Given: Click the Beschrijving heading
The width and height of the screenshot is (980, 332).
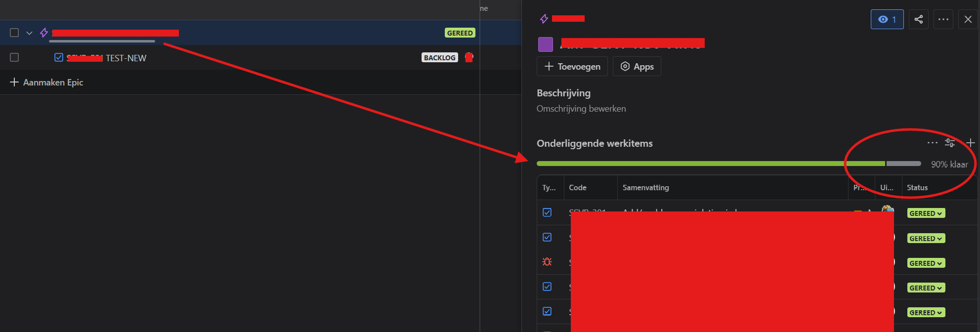Looking at the screenshot, I should point(563,93).
